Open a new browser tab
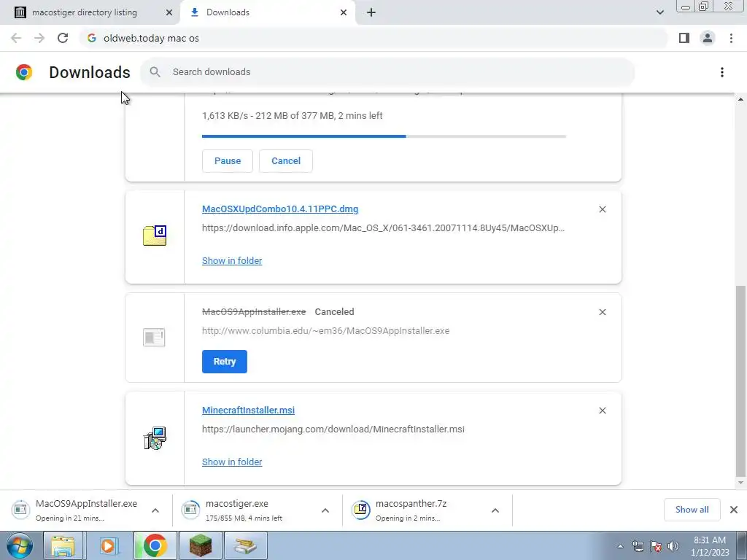The width and height of the screenshot is (747, 560). click(371, 12)
